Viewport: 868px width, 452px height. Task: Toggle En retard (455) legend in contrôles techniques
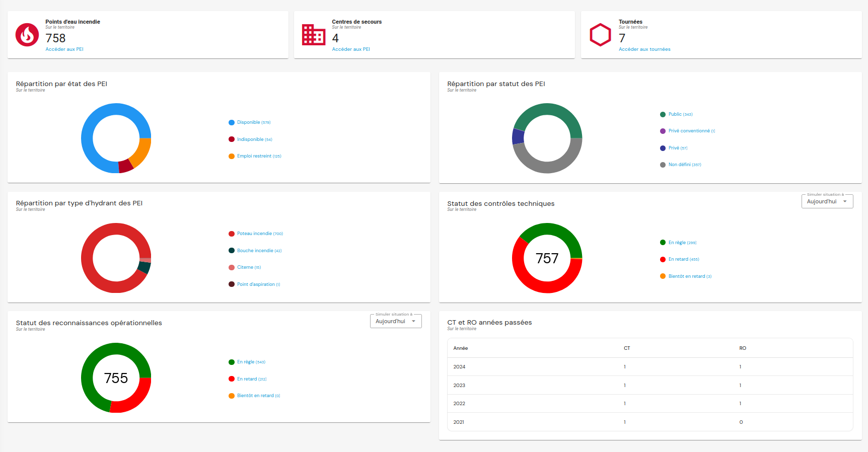pos(679,259)
